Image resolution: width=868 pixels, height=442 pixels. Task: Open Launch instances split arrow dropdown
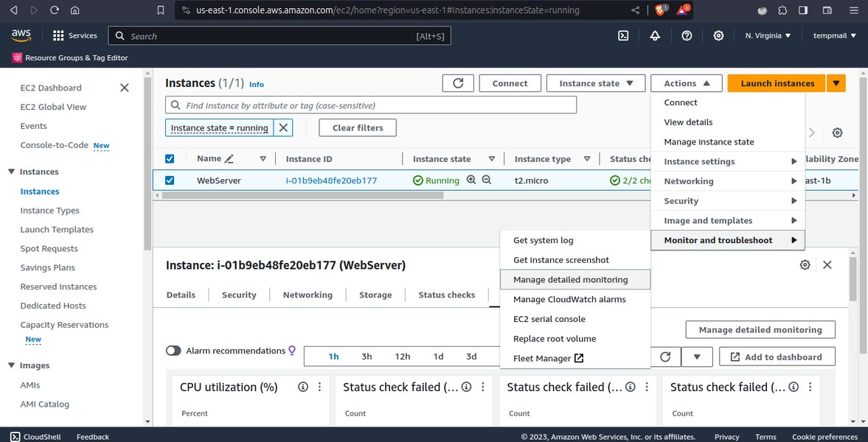[x=836, y=83]
